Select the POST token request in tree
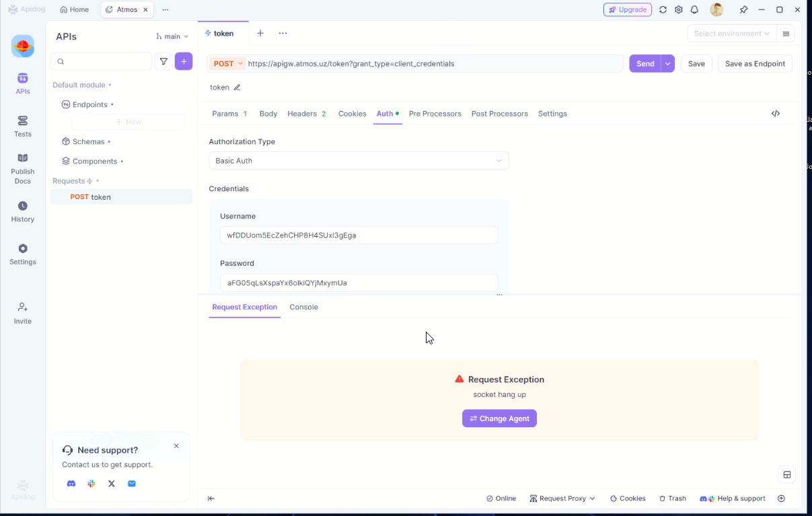This screenshot has width=812, height=516. pos(121,197)
